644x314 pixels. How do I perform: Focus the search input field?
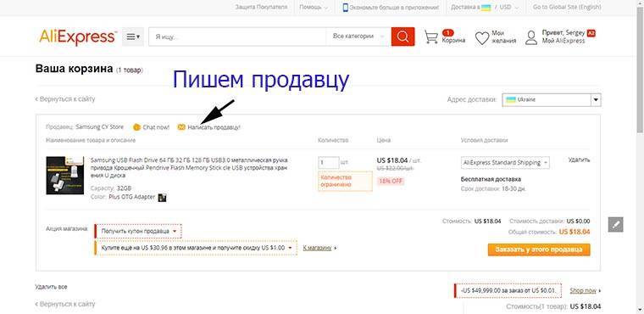point(237,36)
